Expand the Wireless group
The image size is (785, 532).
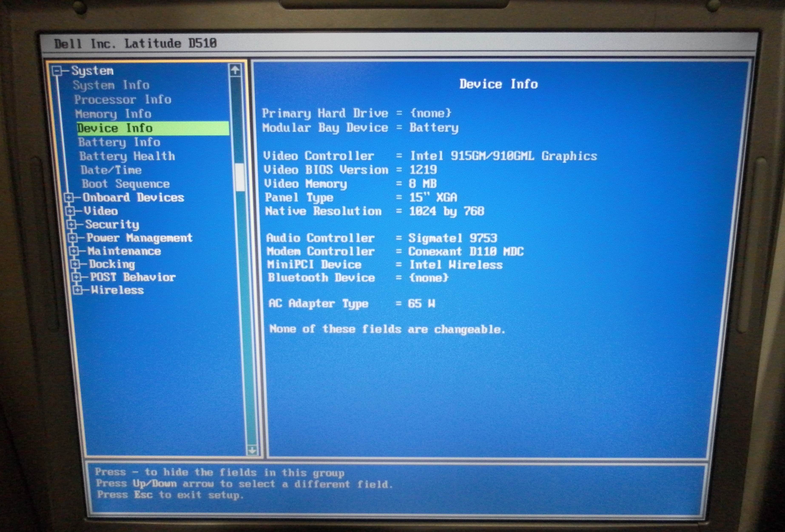(x=77, y=290)
